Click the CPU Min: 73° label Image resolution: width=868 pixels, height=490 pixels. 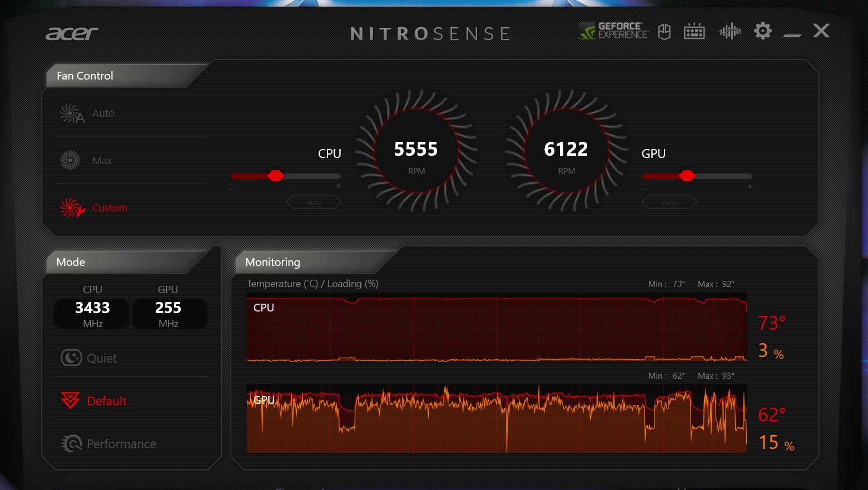(667, 284)
